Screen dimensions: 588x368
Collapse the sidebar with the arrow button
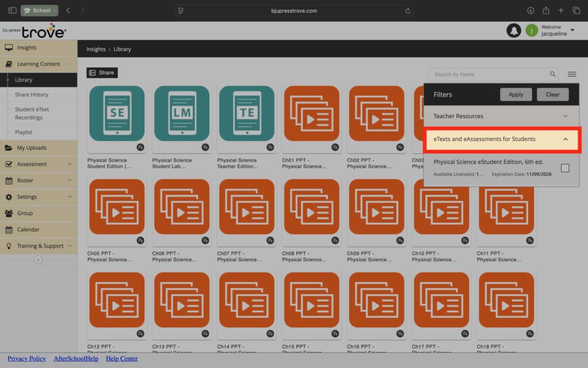click(x=38, y=260)
